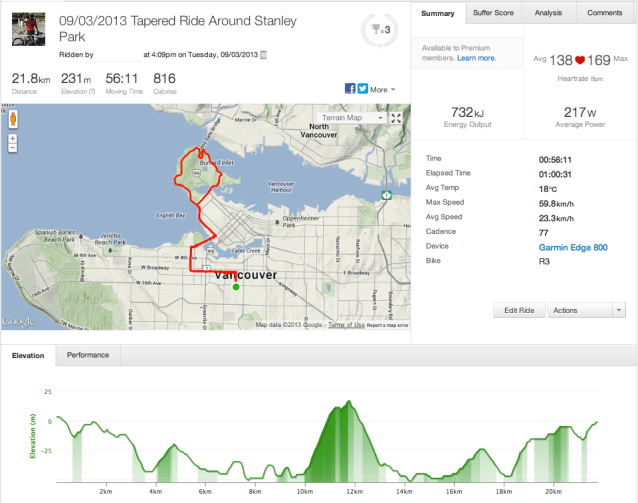Switch to the Suffer Score tab
This screenshot has height=503, width=638.
click(490, 13)
